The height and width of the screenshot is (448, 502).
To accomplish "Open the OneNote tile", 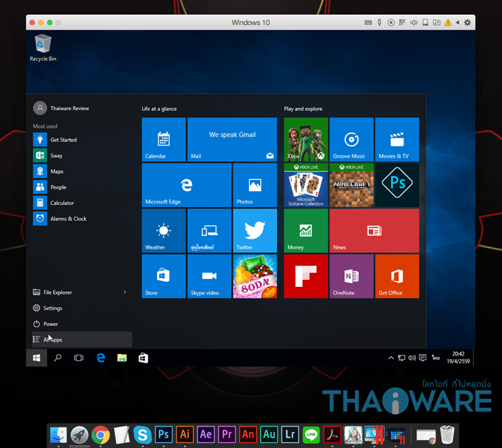I will (x=351, y=276).
